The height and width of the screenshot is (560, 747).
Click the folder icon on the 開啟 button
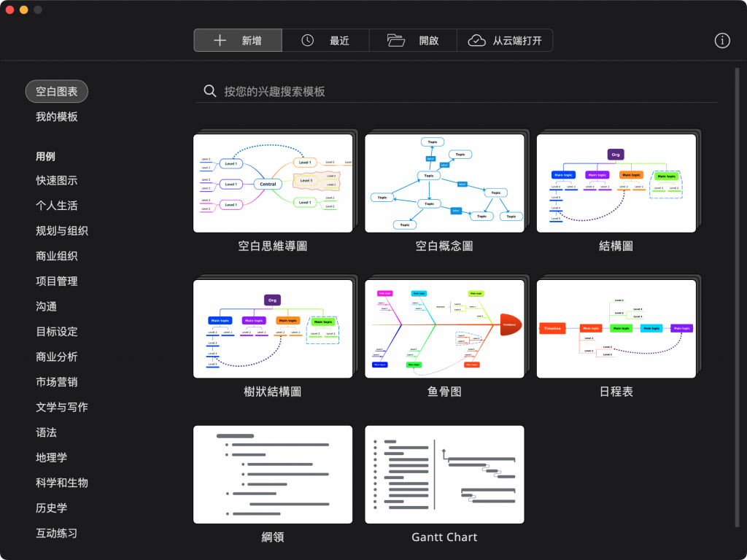tap(398, 40)
